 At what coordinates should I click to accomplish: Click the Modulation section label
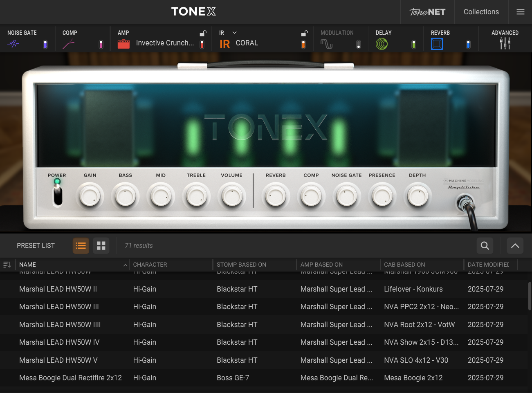click(x=337, y=33)
